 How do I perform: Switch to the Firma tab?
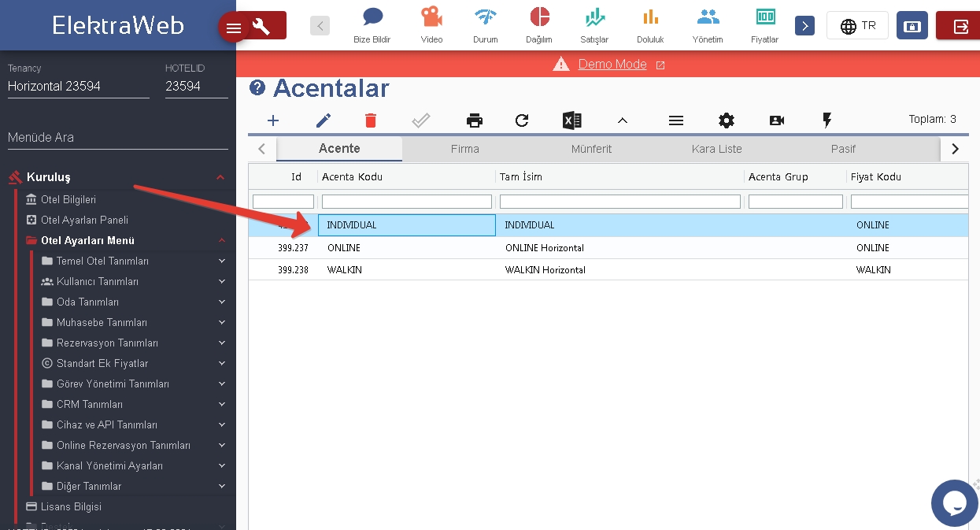tap(464, 149)
